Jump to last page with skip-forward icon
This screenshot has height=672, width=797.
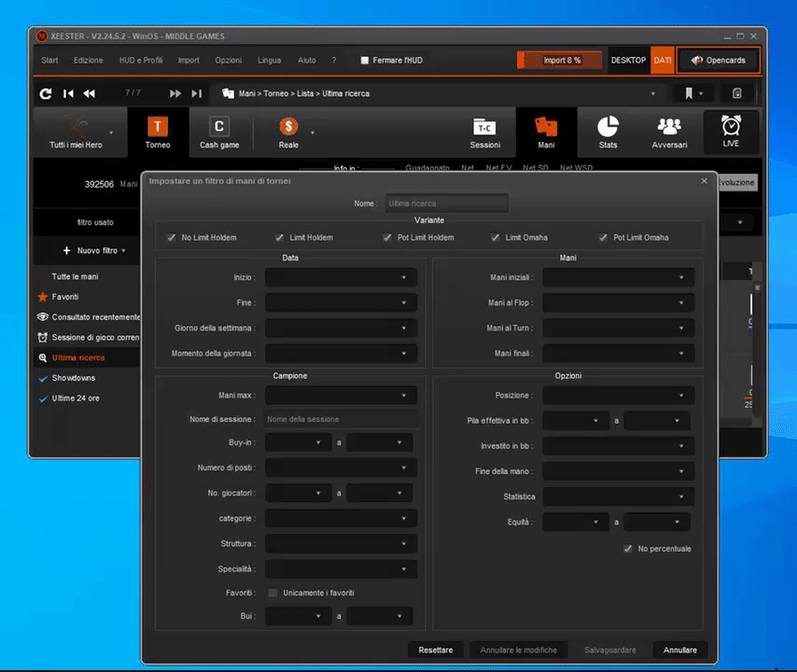click(197, 93)
